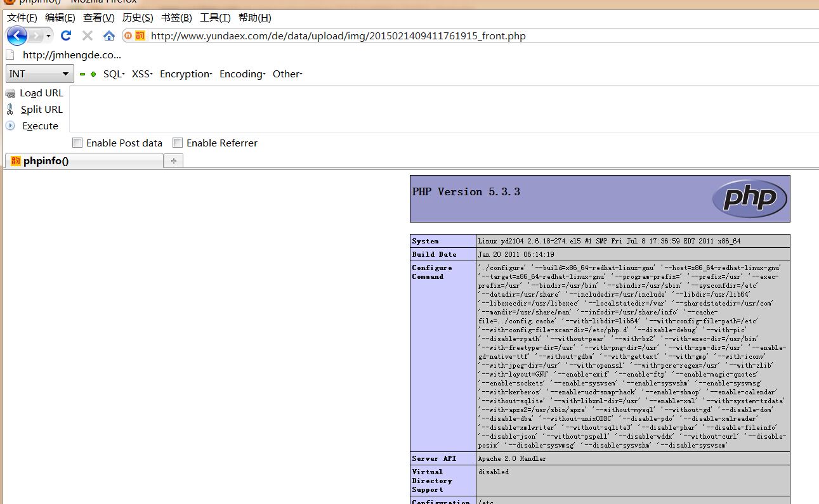Open the 文件(F) menu
This screenshot has height=504, width=819.
22,17
